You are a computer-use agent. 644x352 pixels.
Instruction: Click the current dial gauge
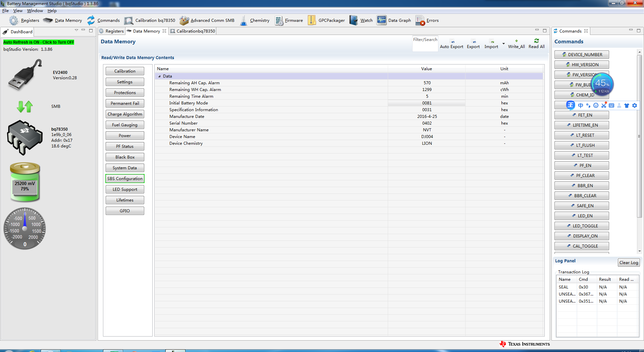tap(25, 228)
